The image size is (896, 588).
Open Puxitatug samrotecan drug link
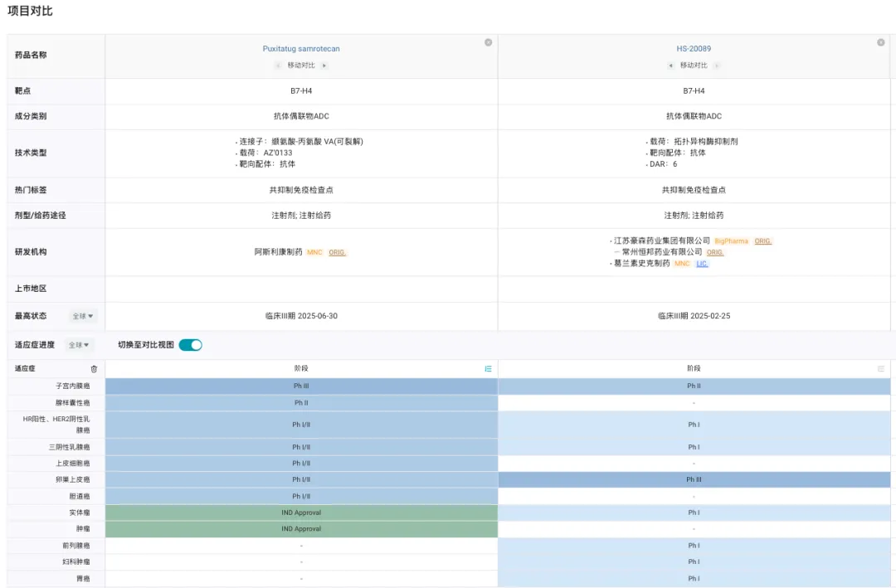[x=301, y=49]
